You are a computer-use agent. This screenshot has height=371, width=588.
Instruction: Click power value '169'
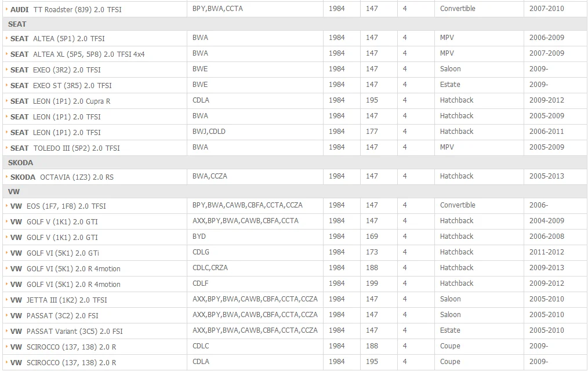(x=372, y=237)
